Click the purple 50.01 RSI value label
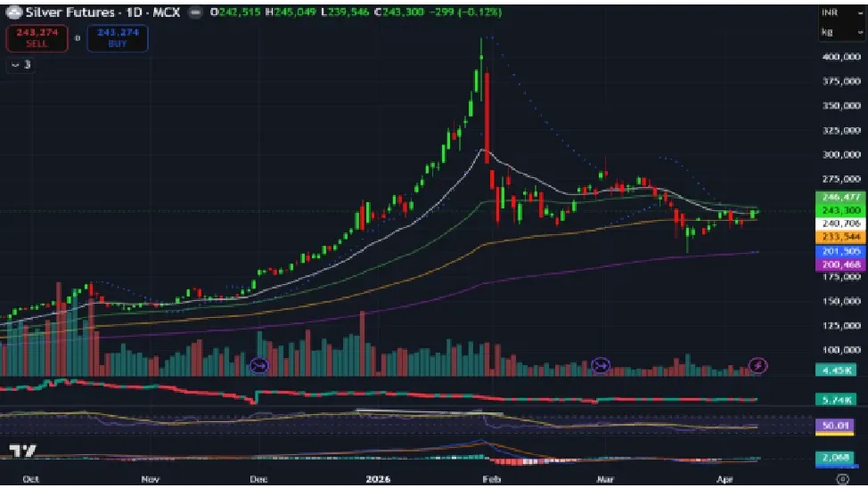The height and width of the screenshot is (488, 868). 835,426
